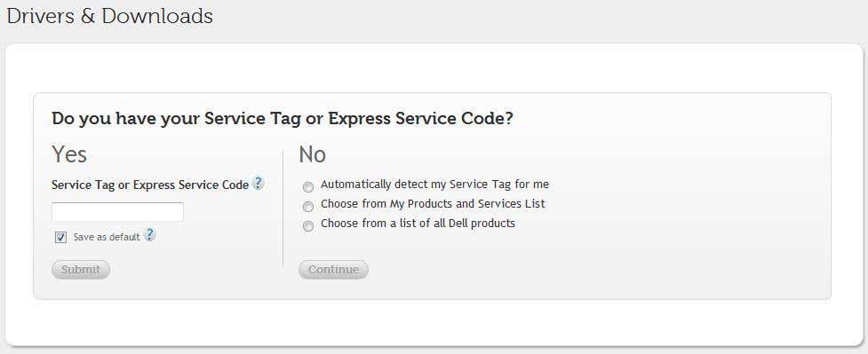868x354 pixels.
Task: Select the all Dell products list radio button
Action: 308,225
